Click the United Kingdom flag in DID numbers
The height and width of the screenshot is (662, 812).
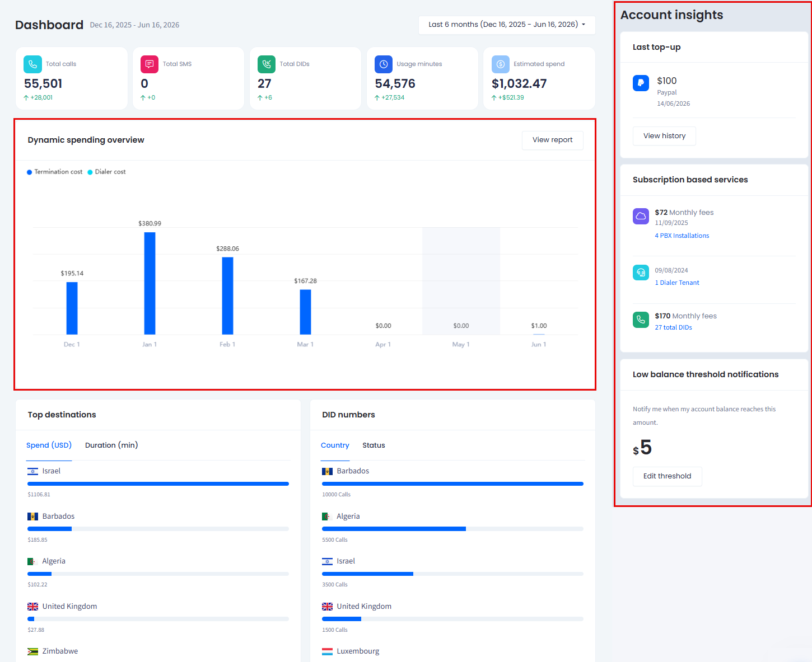pyautogui.click(x=328, y=607)
